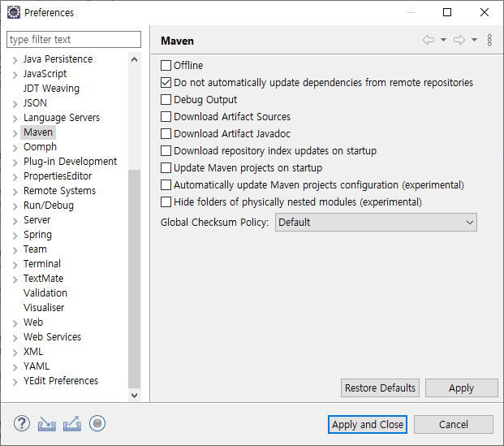Click the tree scrollbar down arrow
The image size is (504, 446).
(x=135, y=395)
